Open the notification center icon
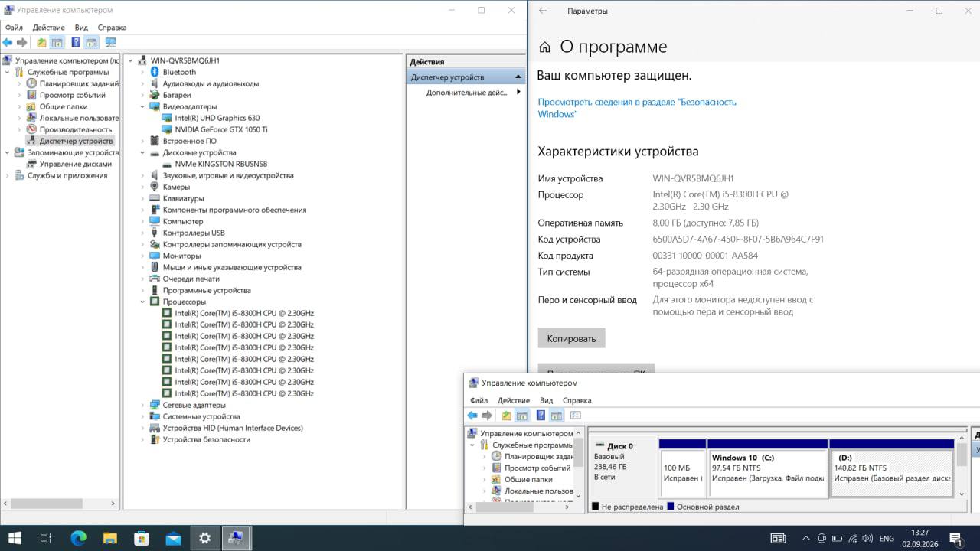980x551 pixels. pyautogui.click(x=955, y=539)
